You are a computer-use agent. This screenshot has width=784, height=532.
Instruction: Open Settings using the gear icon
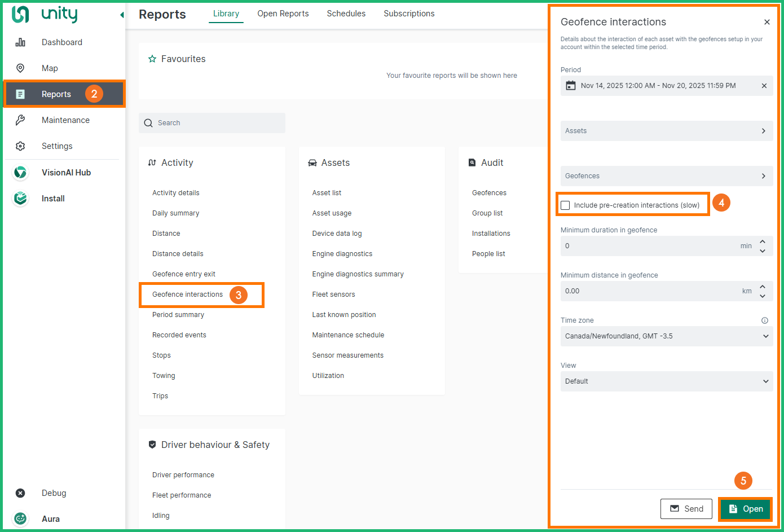(x=20, y=146)
